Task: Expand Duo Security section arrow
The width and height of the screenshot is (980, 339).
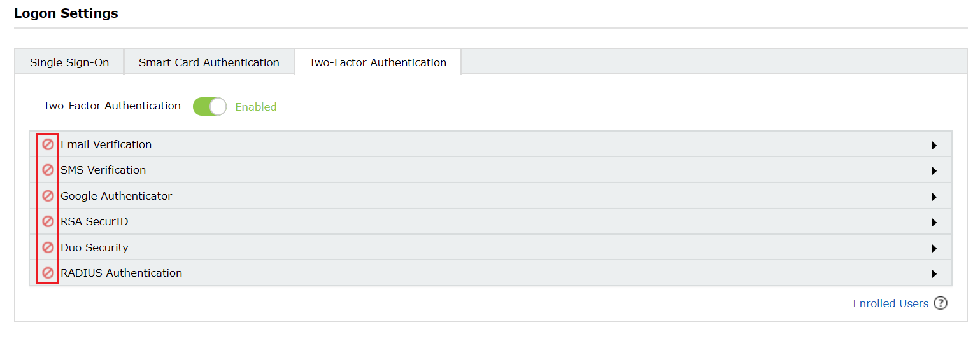Action: 934,249
